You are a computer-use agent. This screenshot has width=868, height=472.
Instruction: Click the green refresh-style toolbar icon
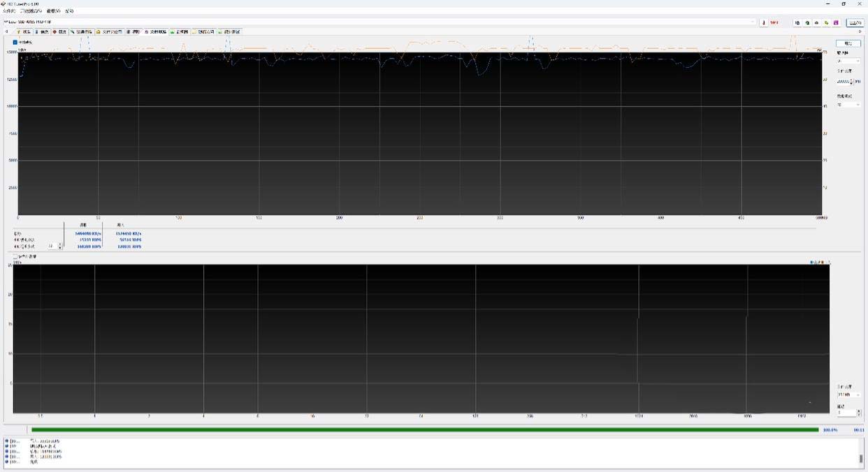(826, 22)
